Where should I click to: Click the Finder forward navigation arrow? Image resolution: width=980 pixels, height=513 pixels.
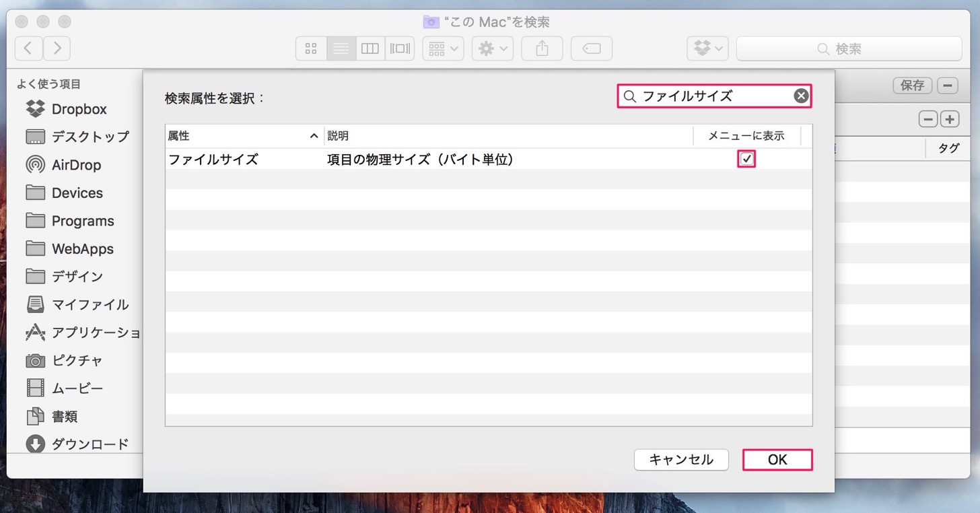point(57,48)
